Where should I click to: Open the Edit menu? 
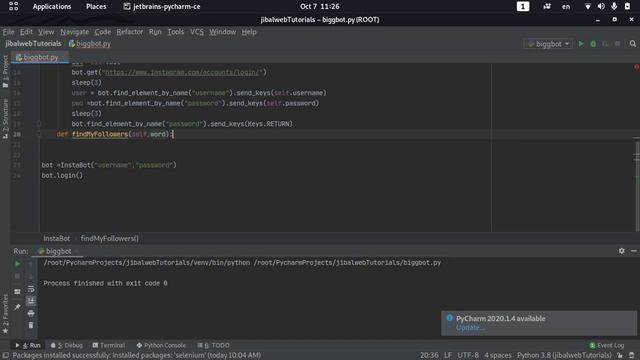pyautogui.click(x=26, y=32)
